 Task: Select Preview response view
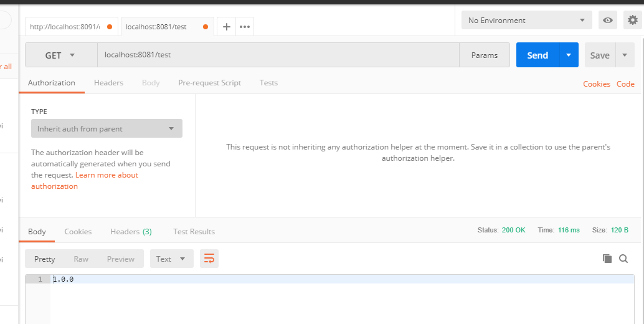121,259
